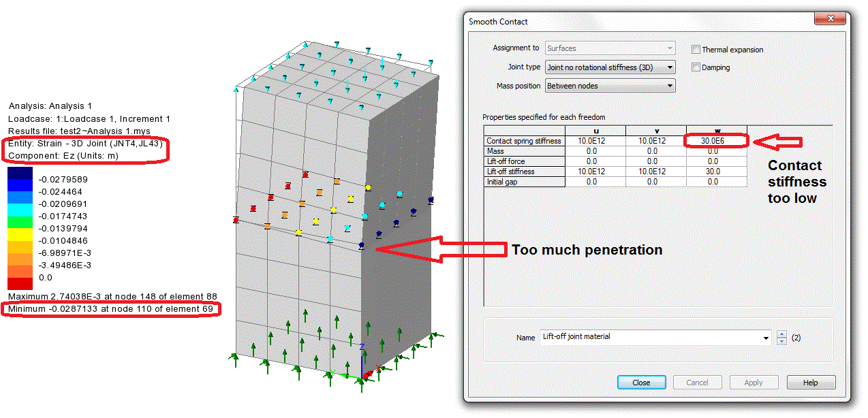Click the Apply button

754,383
